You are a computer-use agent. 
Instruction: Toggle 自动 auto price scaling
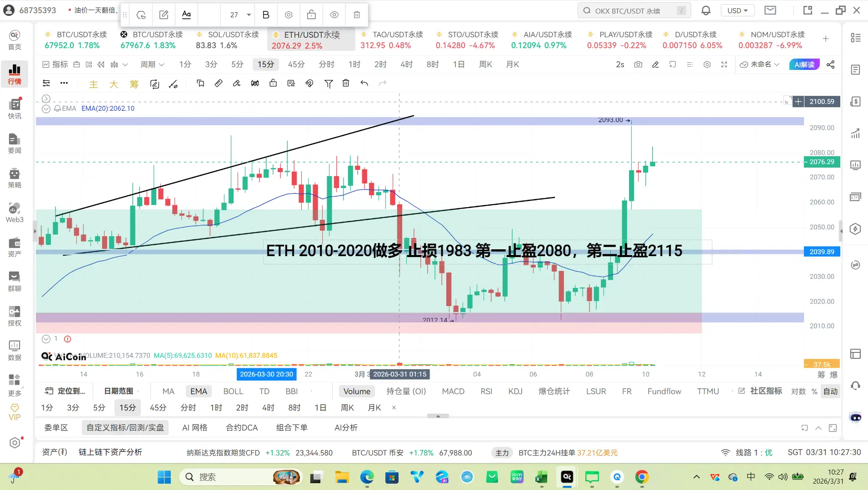830,391
